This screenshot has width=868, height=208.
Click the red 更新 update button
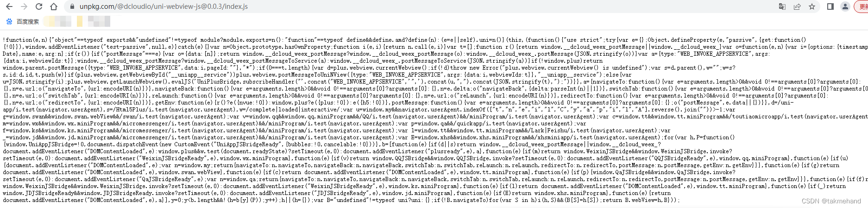(862, 6)
